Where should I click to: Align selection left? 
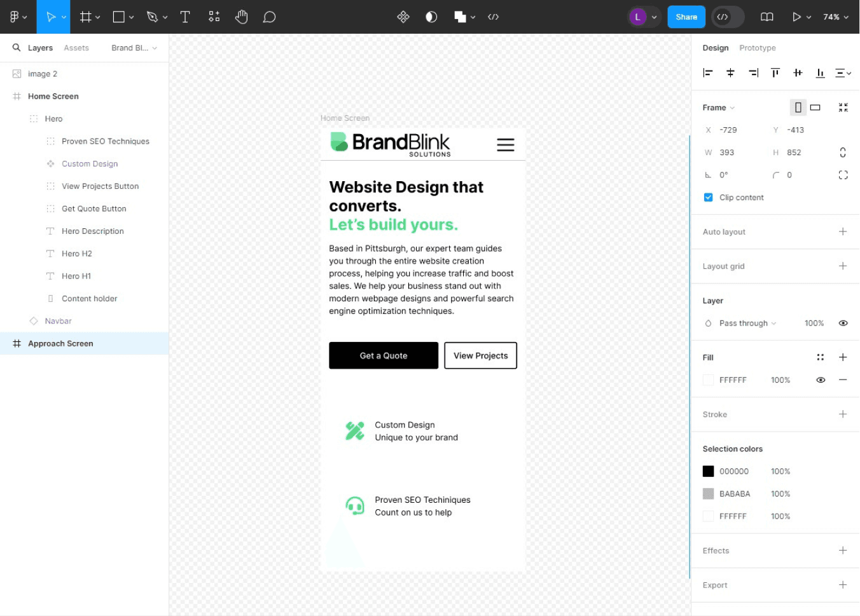[708, 73]
